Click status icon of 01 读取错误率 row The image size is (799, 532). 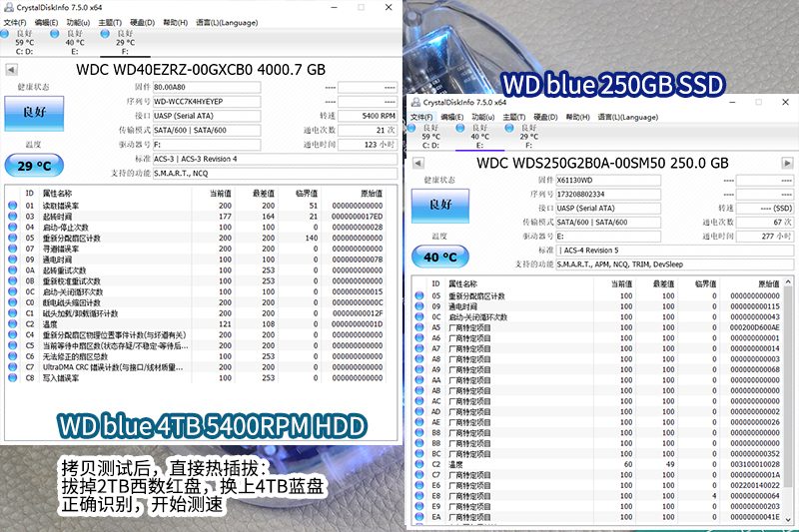tap(12, 206)
